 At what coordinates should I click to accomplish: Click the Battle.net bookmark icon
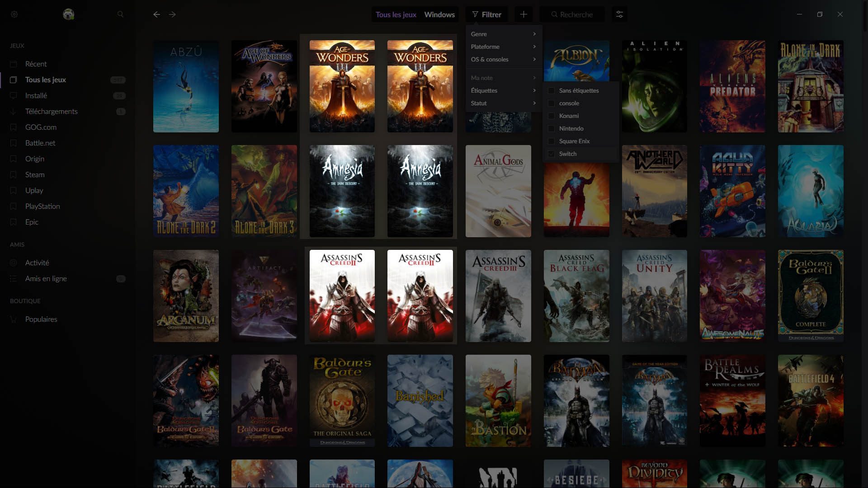pyautogui.click(x=14, y=143)
